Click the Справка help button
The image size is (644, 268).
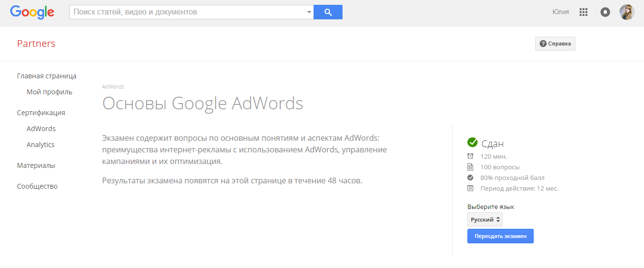555,44
